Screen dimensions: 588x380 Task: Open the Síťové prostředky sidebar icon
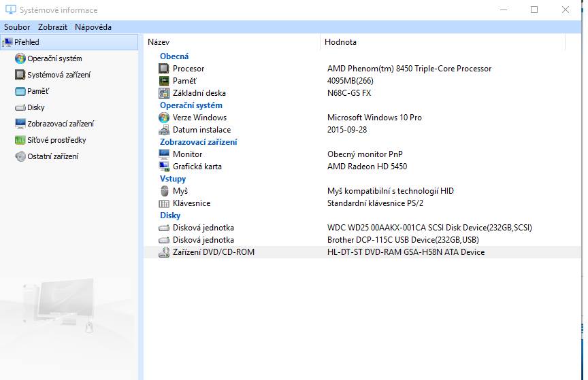[20, 140]
